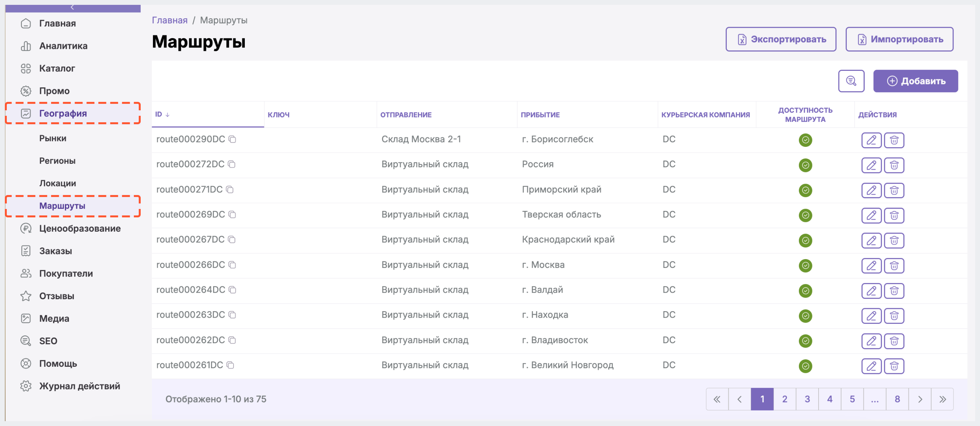Copy the route000261DC ID

(x=230, y=365)
